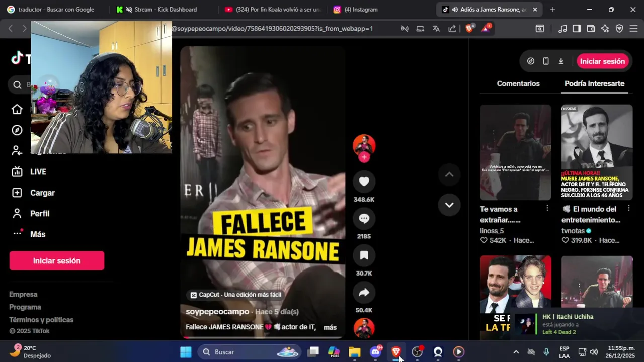Image resolution: width=644 pixels, height=362 pixels.
Task: Open the CapCut - Una edición más fácil tag
Action: [235, 295]
